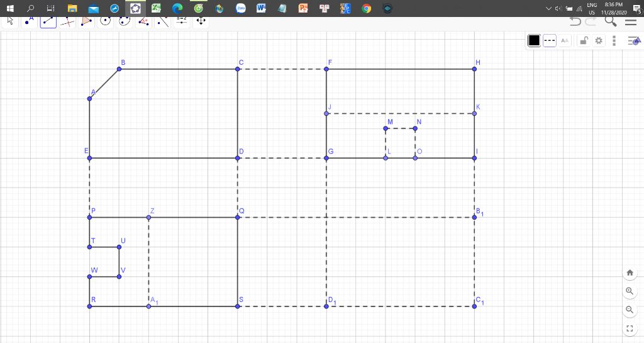Select Circle with Center tool
The image size is (644, 343).
pos(106,21)
